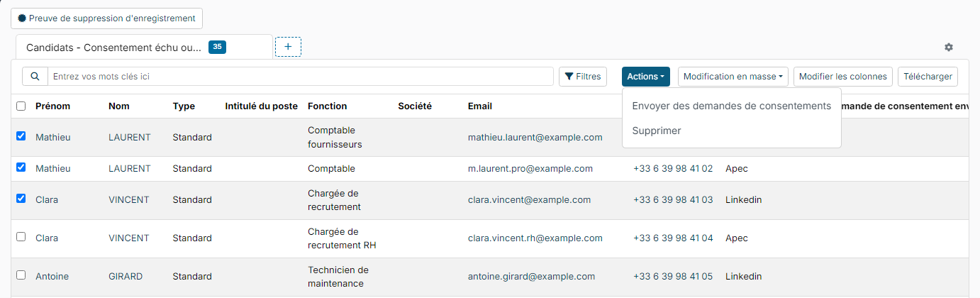The image size is (980, 298).
Task: Toggle the select-all header checkbox
Action: pyautogui.click(x=21, y=106)
